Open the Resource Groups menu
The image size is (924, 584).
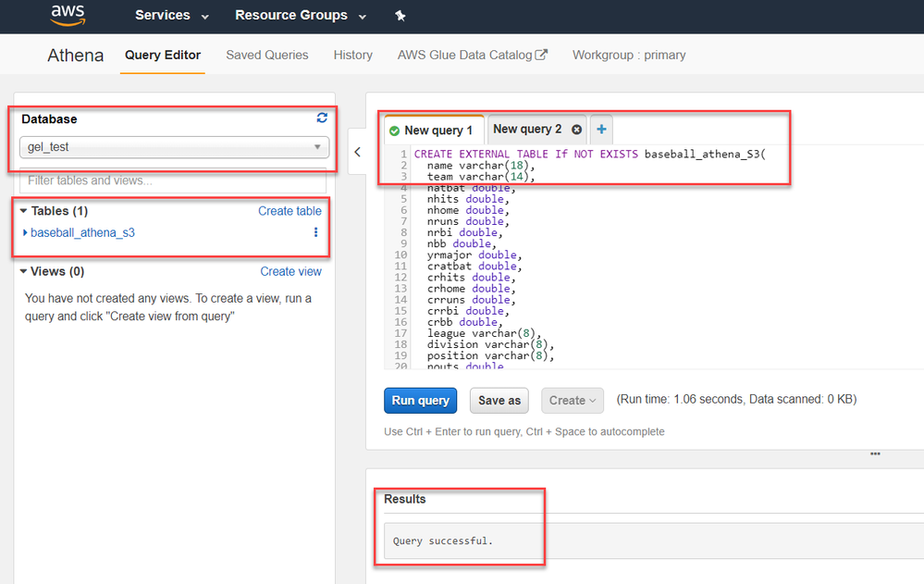click(x=301, y=16)
